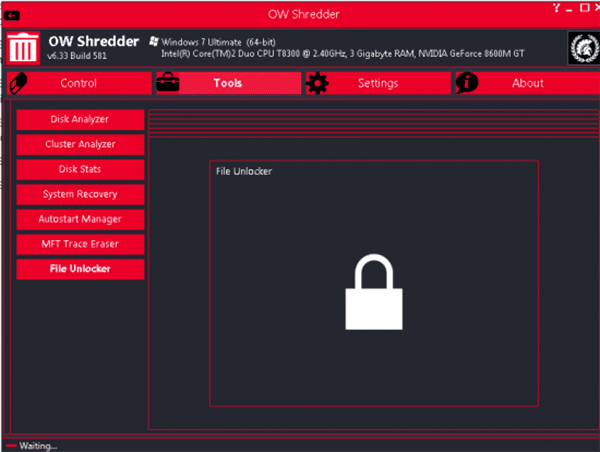Open the Disk Analyzer tool
This screenshot has width=600, height=452.
[x=80, y=119]
